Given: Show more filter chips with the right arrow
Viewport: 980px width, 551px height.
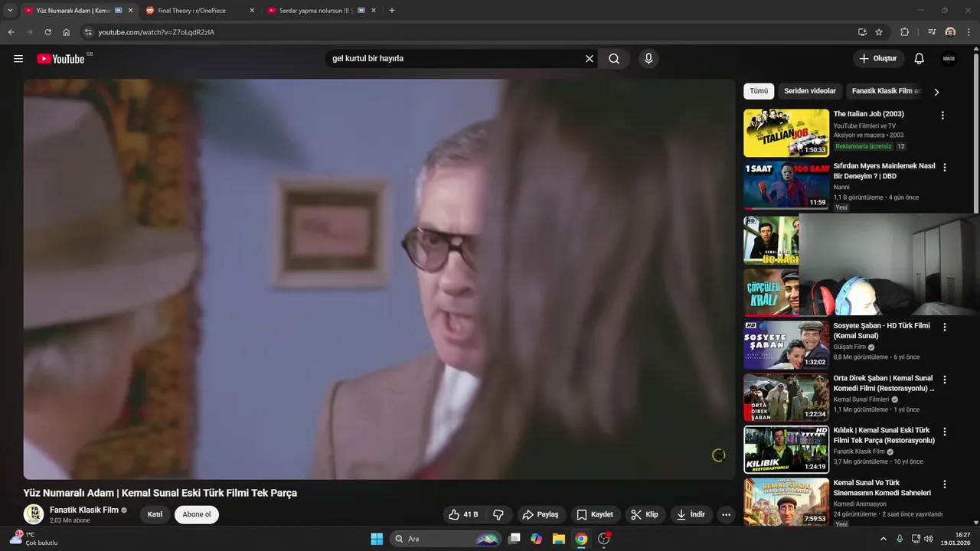Looking at the screenshot, I should (x=936, y=92).
